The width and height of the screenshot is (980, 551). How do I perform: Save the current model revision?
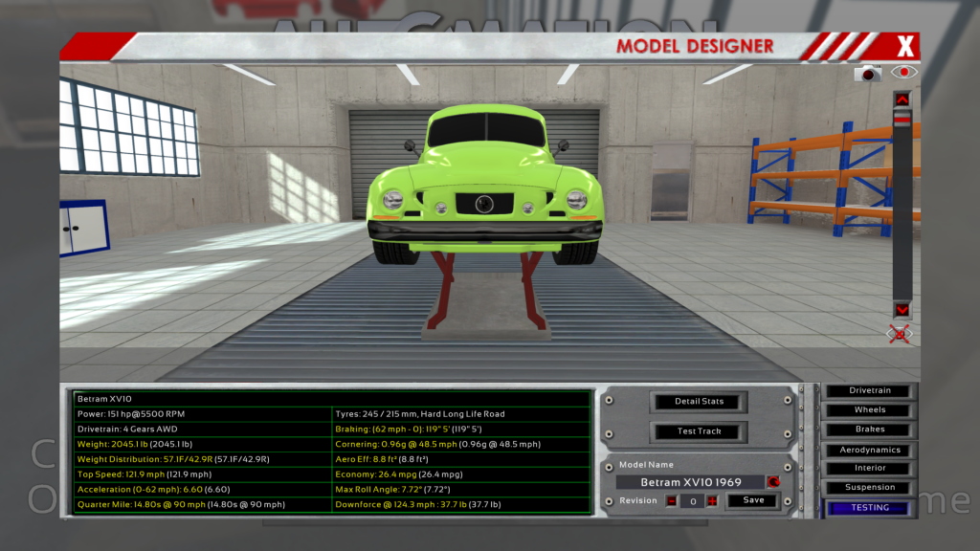(x=753, y=500)
